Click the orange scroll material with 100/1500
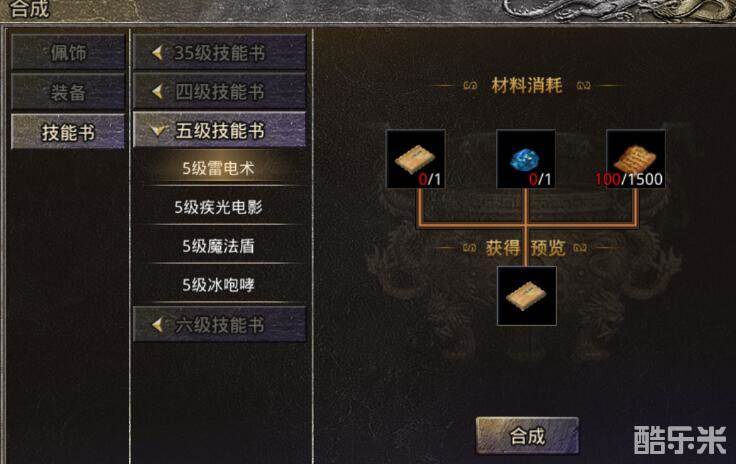 click(x=636, y=159)
